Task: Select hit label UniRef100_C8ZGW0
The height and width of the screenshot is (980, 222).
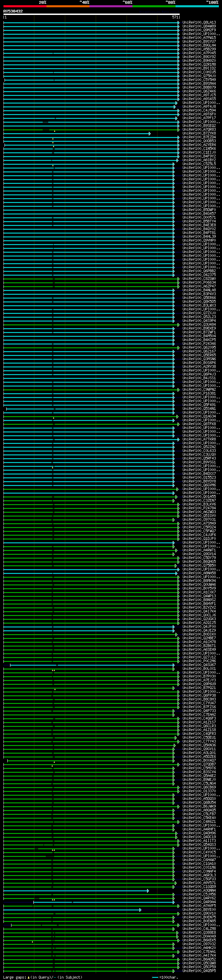Action: coord(199,278)
